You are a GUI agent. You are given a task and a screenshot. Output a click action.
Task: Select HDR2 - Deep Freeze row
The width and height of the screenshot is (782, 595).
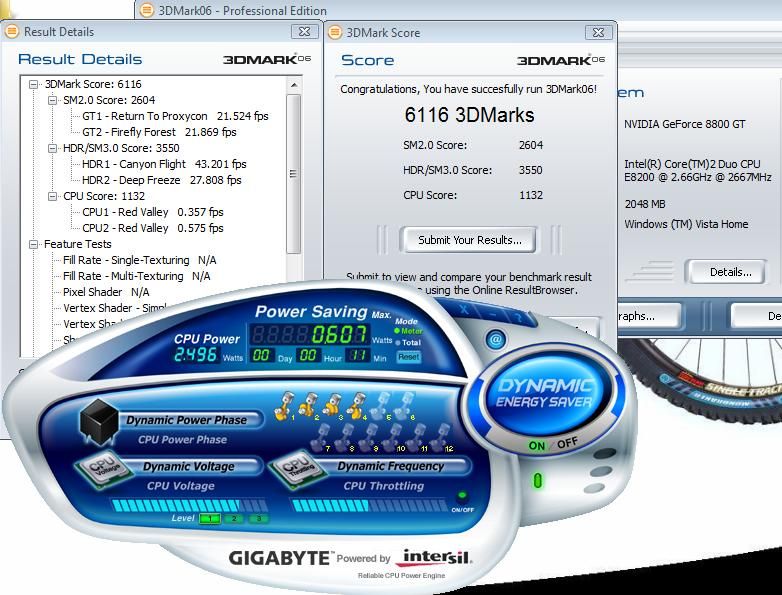162,180
